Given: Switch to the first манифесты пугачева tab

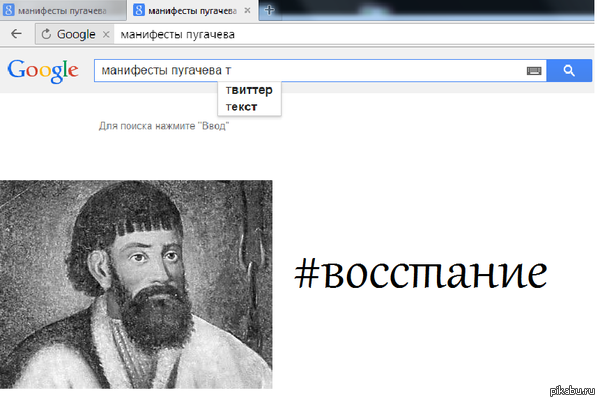Looking at the screenshot, I should pyautogui.click(x=62, y=10).
